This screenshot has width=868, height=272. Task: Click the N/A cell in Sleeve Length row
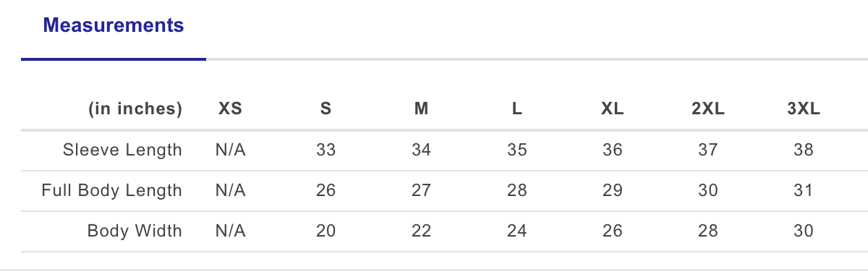(x=231, y=150)
